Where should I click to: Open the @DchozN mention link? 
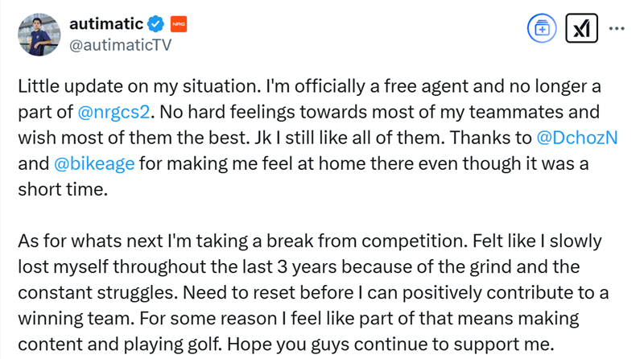577,138
